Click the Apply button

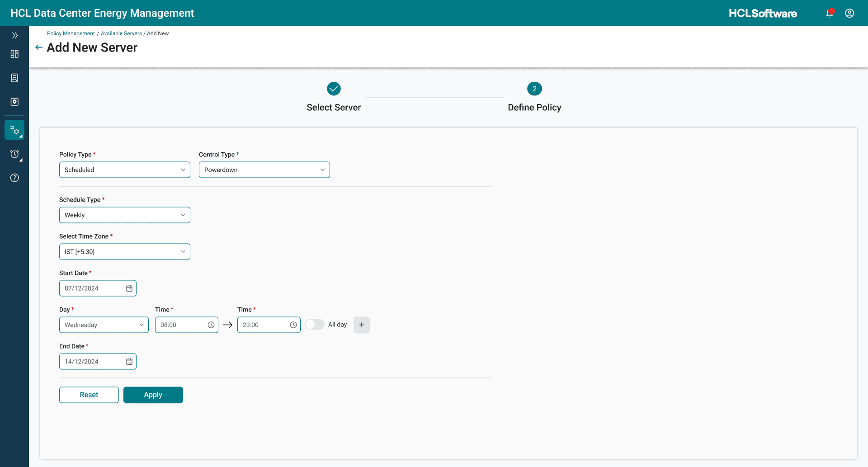point(153,395)
